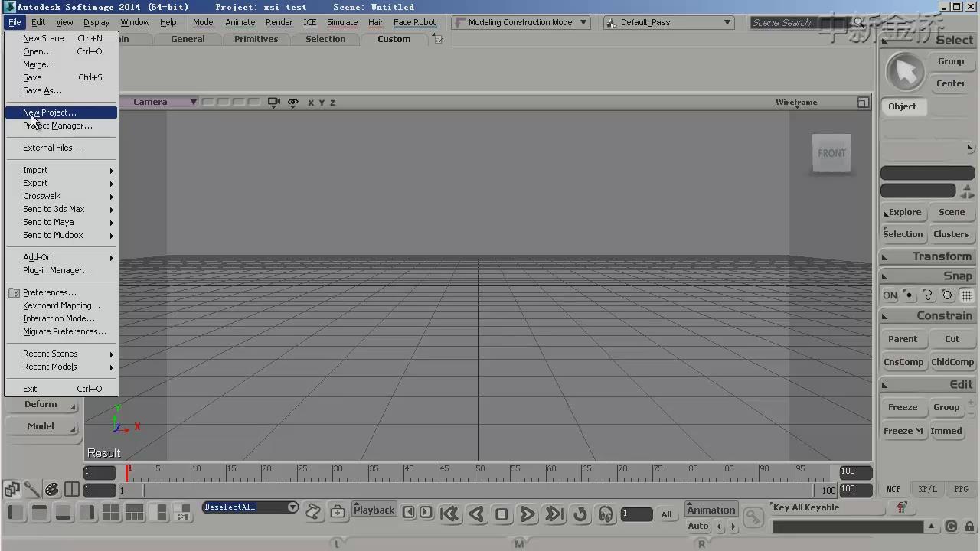Click the FRONT view cube
Viewport: 980px width, 551px height.
pyautogui.click(x=831, y=153)
